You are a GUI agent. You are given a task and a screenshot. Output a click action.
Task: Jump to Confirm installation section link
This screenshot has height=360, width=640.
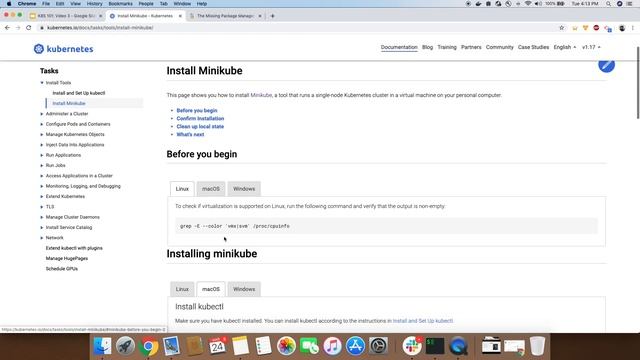click(x=200, y=118)
